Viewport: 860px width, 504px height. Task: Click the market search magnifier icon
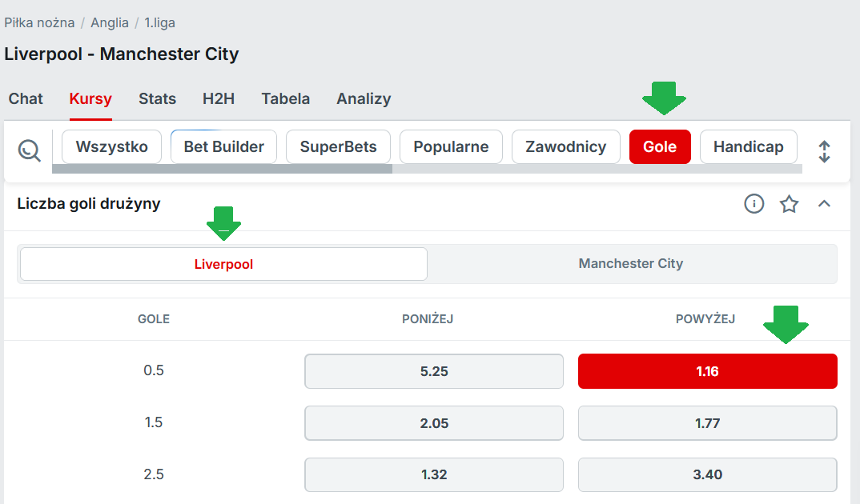click(29, 150)
